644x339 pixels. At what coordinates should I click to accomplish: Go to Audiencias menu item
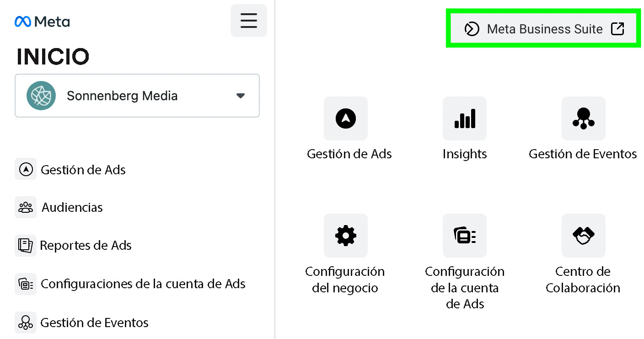[x=72, y=207]
